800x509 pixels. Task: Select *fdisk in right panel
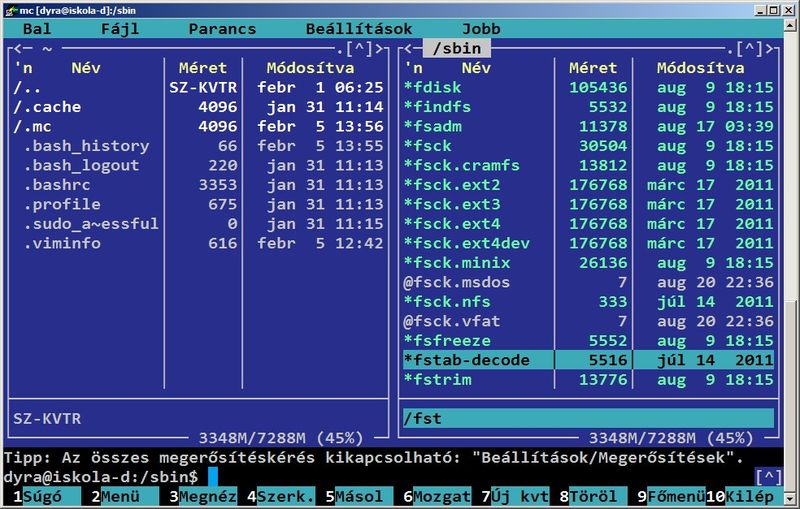(x=588, y=87)
